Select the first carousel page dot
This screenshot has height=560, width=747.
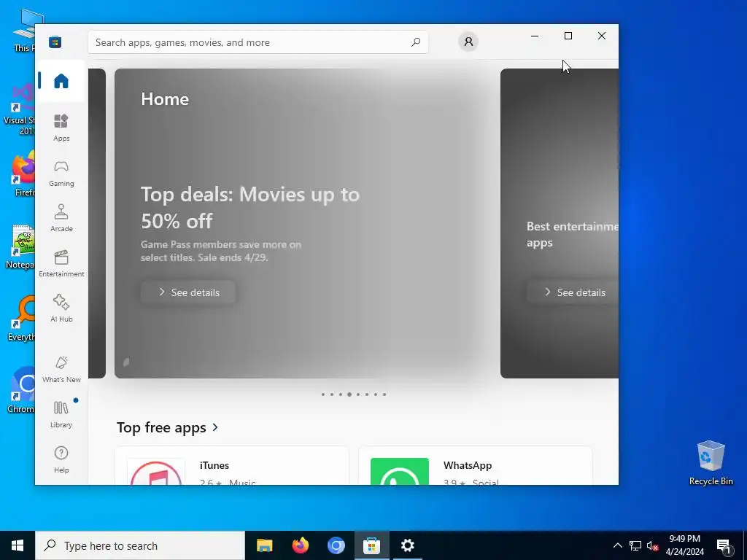323,394
